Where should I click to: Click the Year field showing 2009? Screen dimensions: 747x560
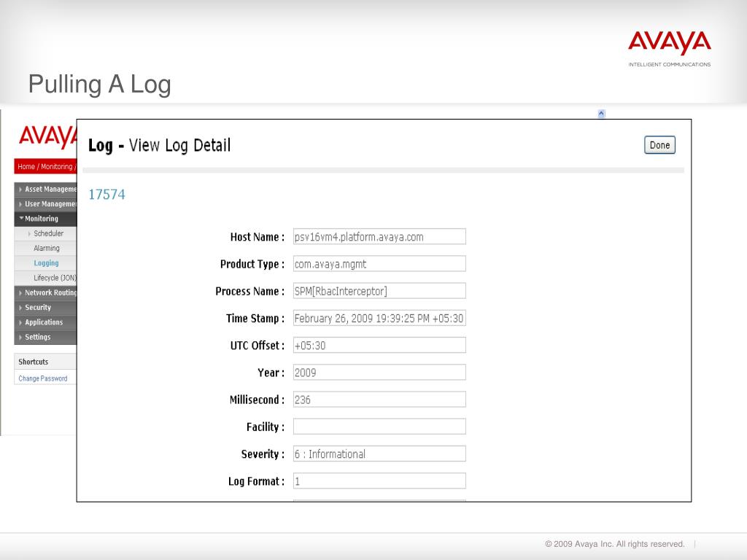[379, 373]
